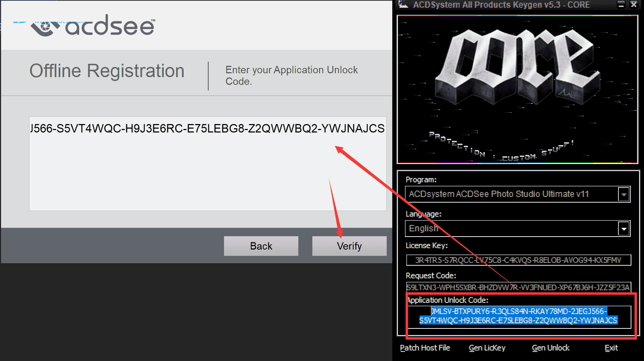Minimize the ACDSystem Keygen window

click(x=621, y=5)
